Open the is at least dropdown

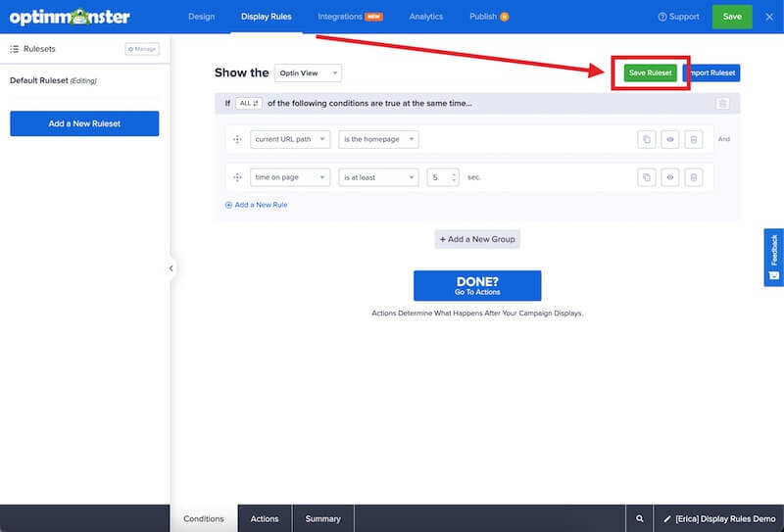378,177
